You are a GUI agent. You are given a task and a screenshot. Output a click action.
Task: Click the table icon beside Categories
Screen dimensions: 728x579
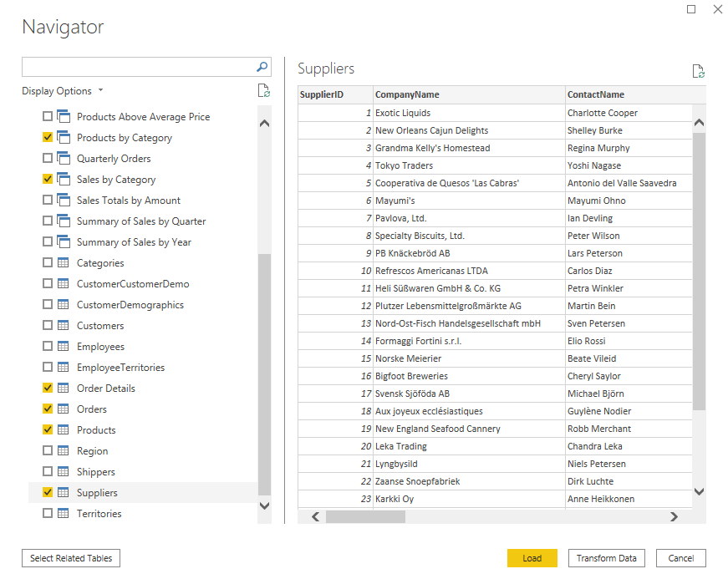pos(64,262)
